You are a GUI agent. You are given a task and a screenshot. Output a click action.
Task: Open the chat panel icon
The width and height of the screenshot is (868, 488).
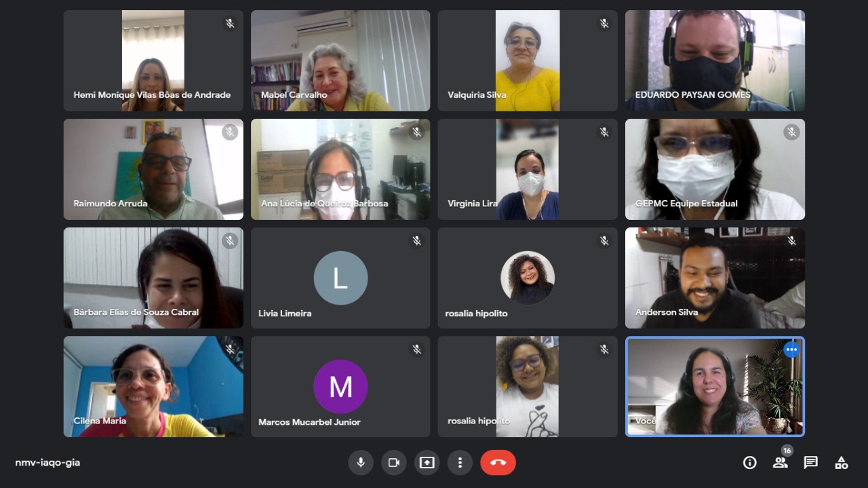click(x=810, y=463)
